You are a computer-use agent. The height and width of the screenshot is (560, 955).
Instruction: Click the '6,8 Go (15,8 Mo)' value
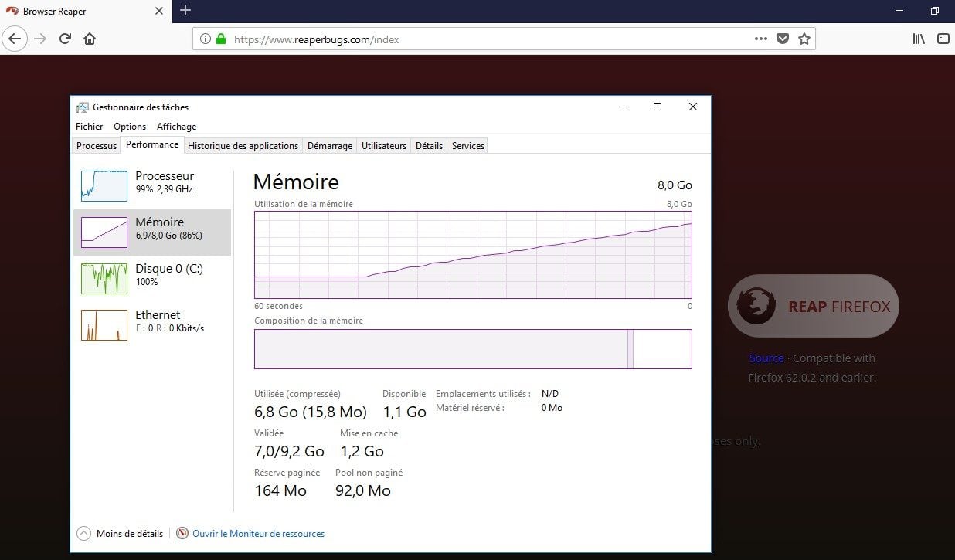(311, 412)
